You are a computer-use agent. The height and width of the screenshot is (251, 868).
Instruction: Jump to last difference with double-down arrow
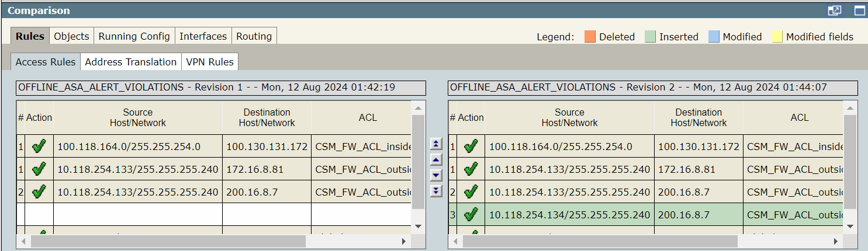(436, 191)
